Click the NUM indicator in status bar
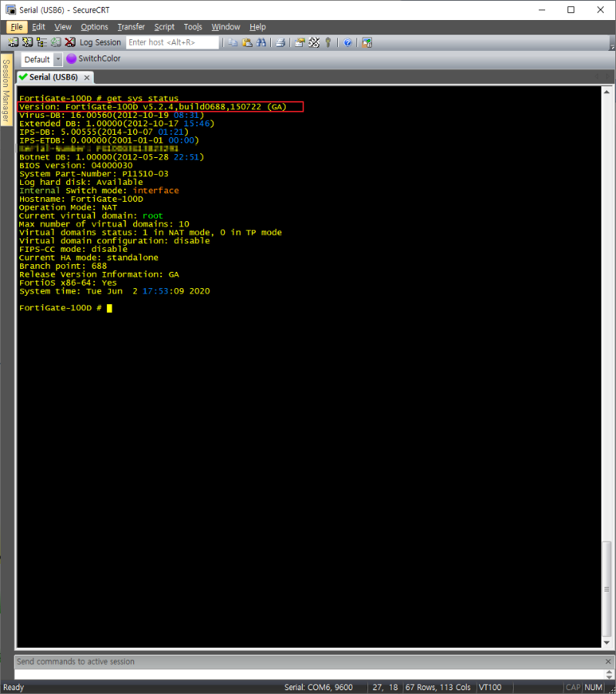Image resolution: width=616 pixels, height=694 pixels. pyautogui.click(x=594, y=687)
